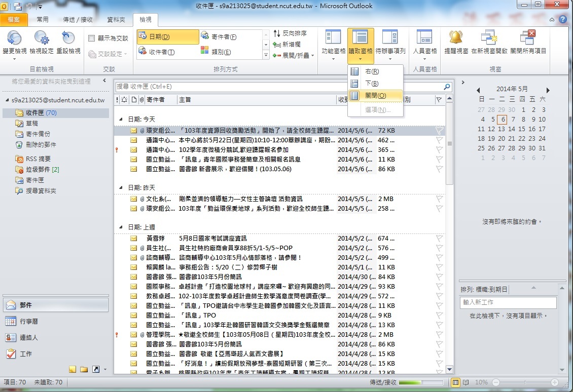Screen dimensions: 573x392
Task: Click 反向排序 (Reverse Sort)
Action: click(x=290, y=33)
